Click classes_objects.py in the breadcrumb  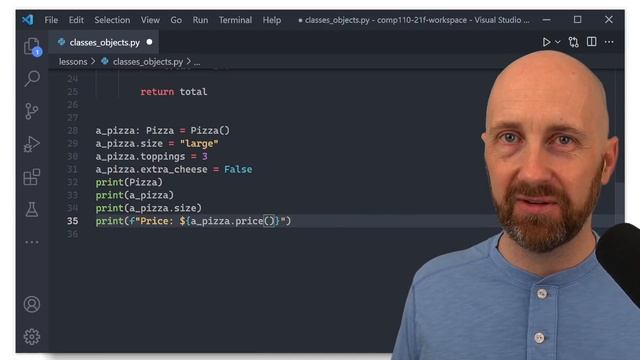pyautogui.click(x=147, y=62)
